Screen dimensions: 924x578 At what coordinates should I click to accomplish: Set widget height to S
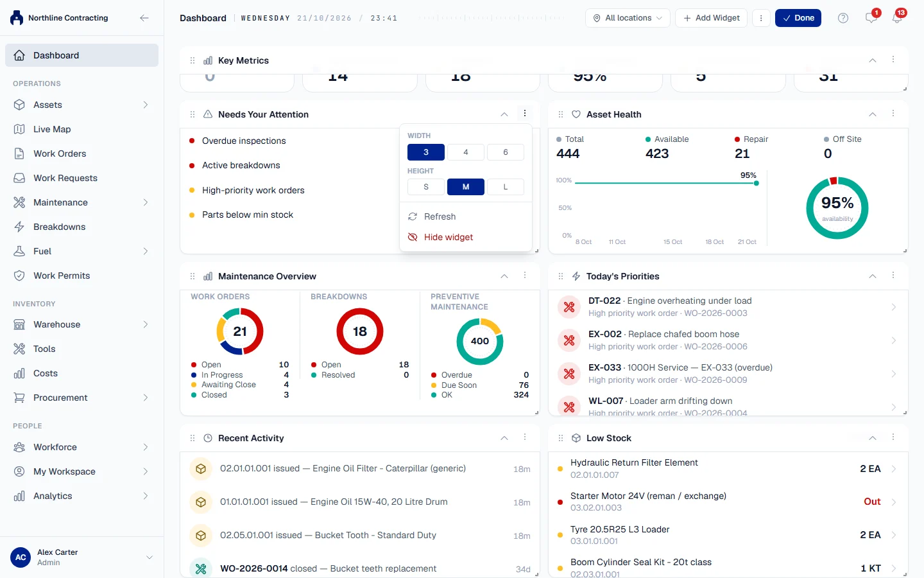[x=426, y=187]
